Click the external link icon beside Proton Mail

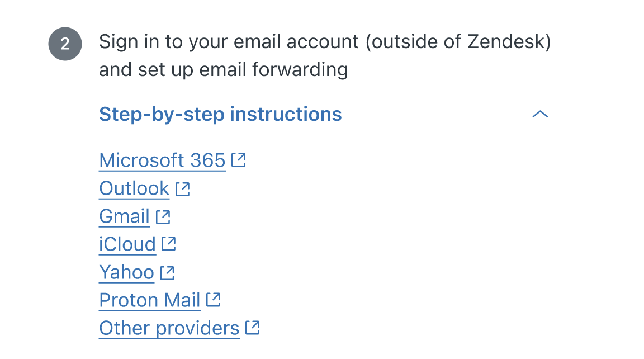(214, 300)
